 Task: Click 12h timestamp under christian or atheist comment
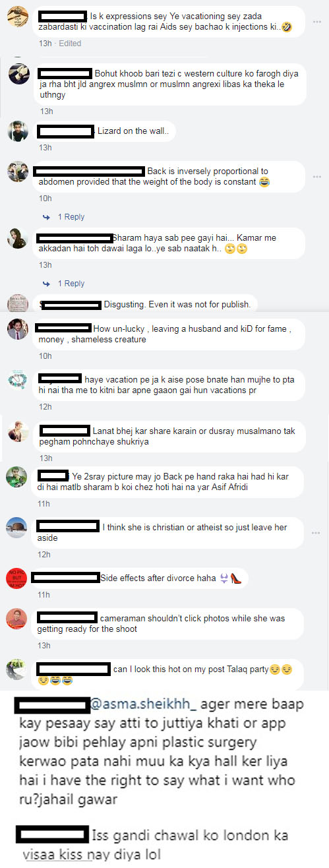(x=44, y=555)
